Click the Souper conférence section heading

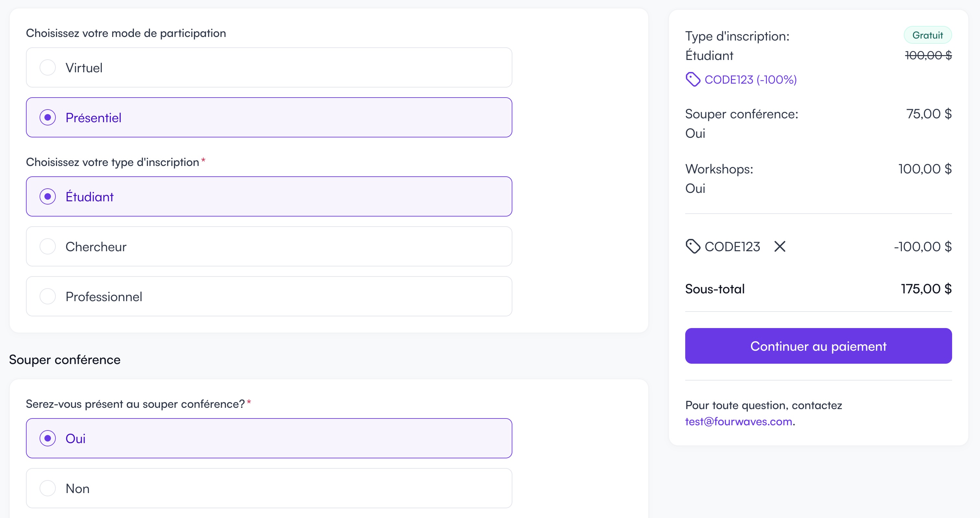[65, 359]
